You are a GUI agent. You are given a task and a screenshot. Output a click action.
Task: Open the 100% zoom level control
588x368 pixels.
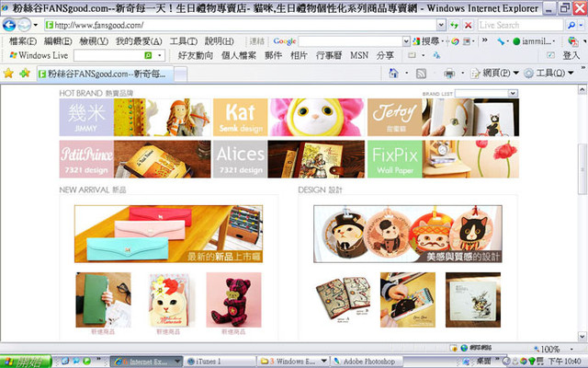(553, 349)
